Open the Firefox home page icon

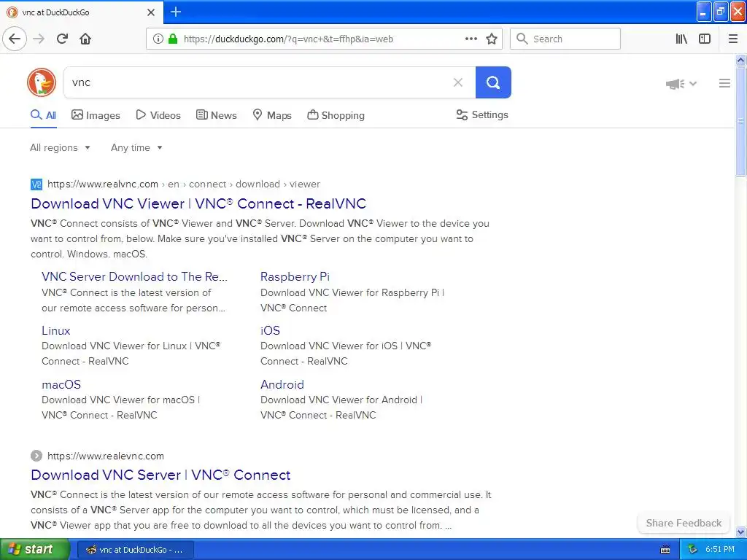[x=85, y=39]
